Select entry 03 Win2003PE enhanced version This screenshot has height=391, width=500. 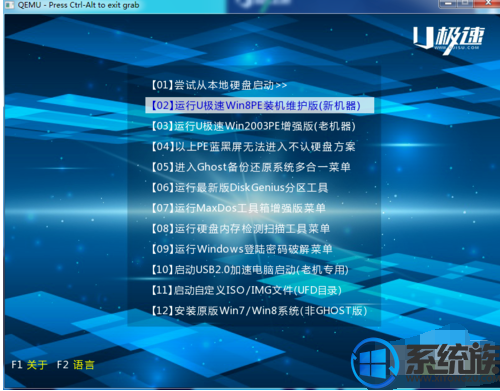[x=254, y=126]
